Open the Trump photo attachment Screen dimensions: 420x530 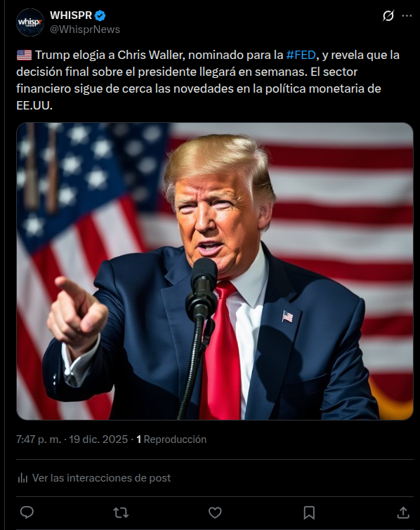(215, 271)
